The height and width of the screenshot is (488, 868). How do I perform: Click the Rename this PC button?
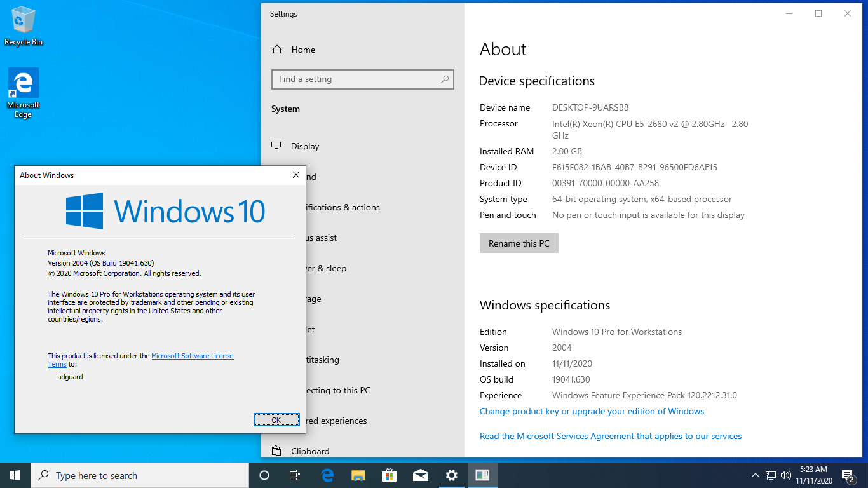519,243
